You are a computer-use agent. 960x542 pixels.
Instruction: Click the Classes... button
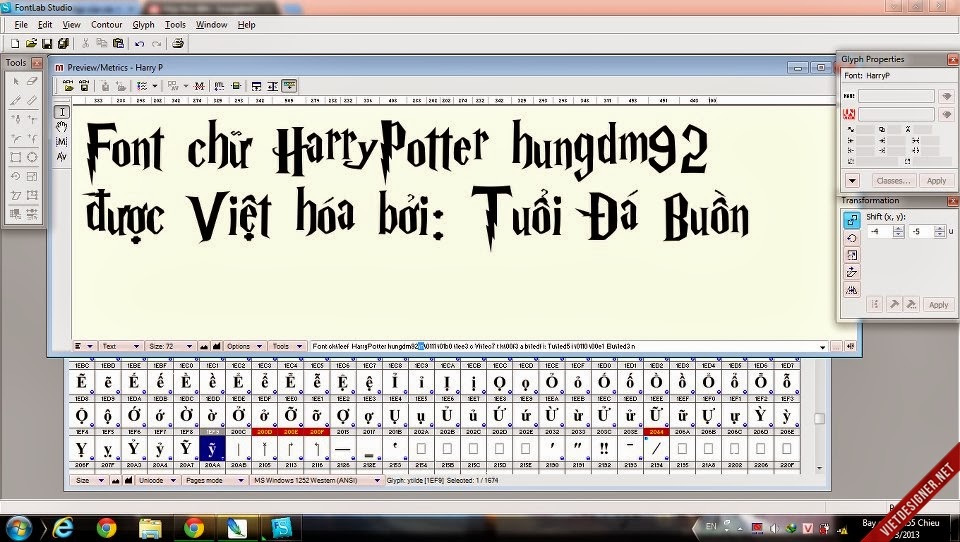click(x=892, y=181)
